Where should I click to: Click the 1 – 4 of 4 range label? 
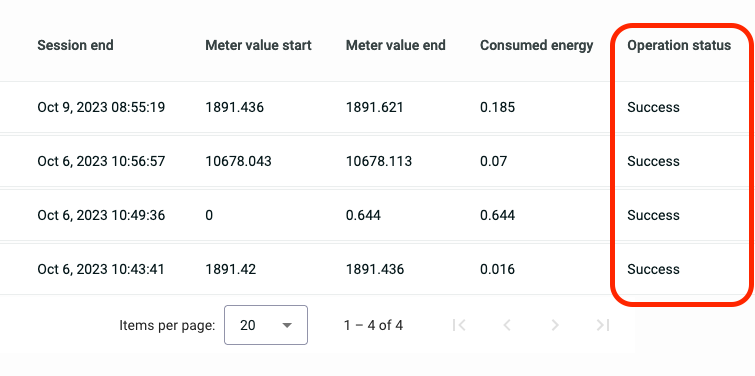(373, 325)
